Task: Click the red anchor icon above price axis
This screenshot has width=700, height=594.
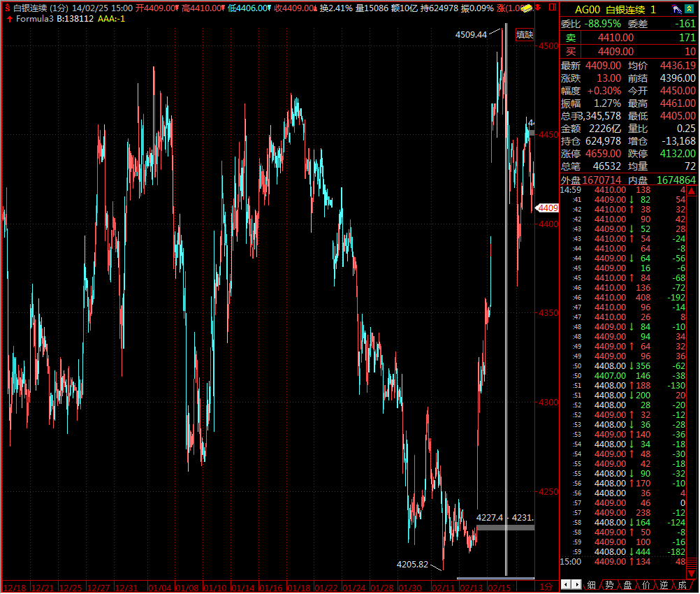Action: (539, 7)
